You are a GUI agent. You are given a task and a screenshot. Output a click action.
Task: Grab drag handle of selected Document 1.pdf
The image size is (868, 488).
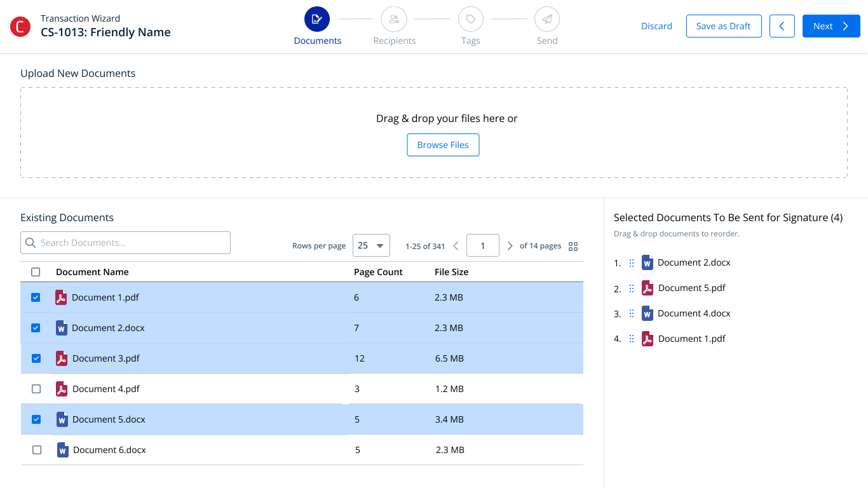pyautogui.click(x=631, y=339)
